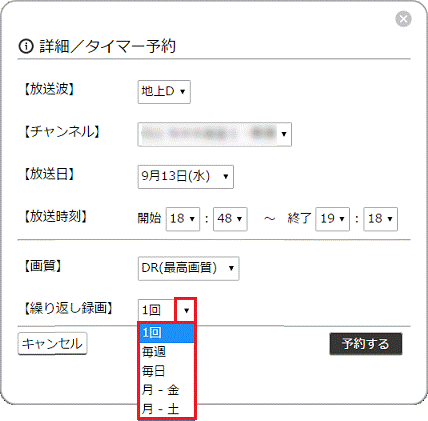Open the blurred チャンネル dropdown
The width and height of the screenshot is (428, 421).
click(x=215, y=134)
